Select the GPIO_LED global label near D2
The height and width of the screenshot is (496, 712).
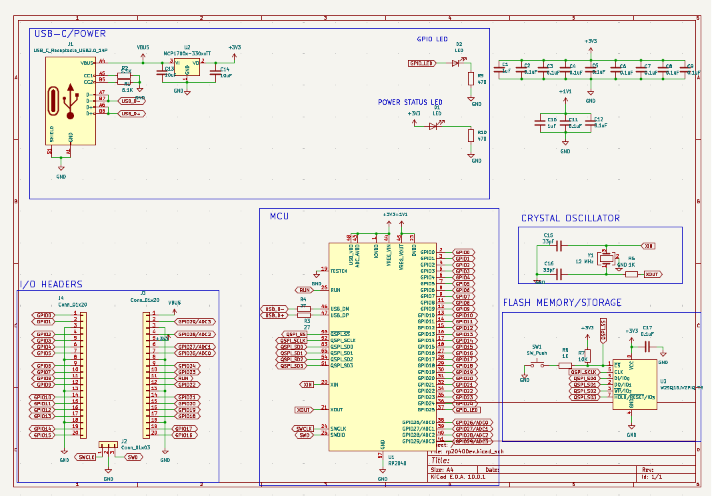pyautogui.click(x=422, y=63)
